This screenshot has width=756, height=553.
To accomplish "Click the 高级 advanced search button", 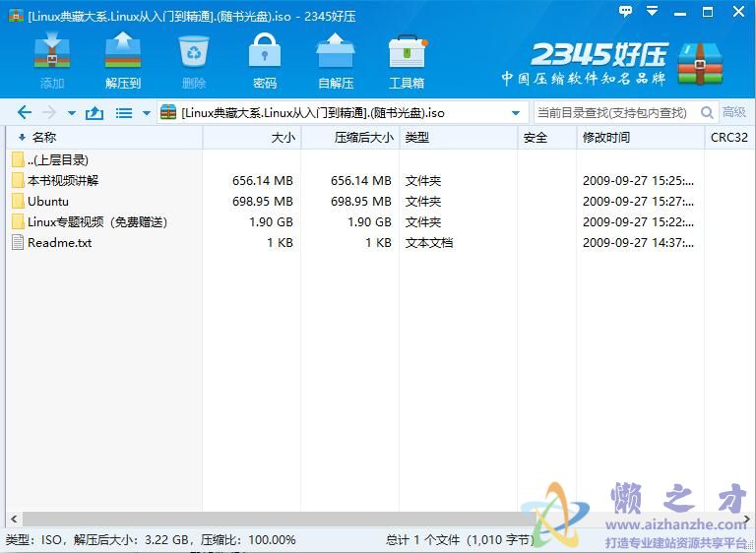I will [x=734, y=112].
